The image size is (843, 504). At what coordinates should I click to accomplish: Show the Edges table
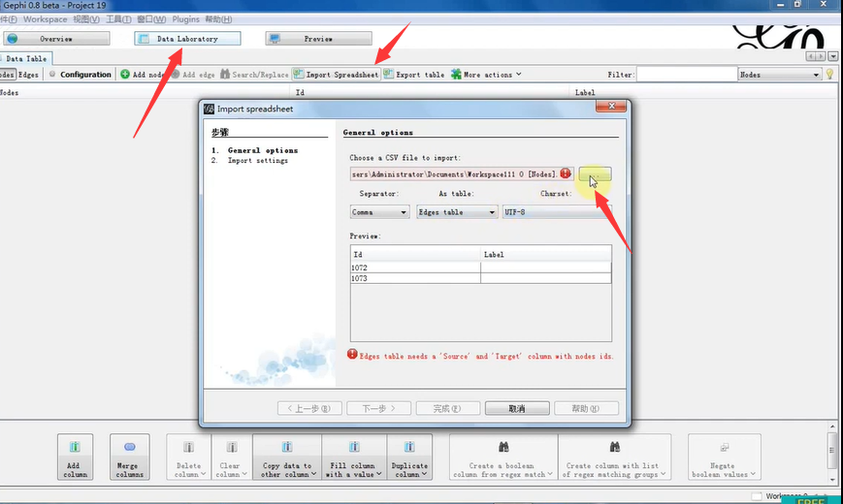28,75
